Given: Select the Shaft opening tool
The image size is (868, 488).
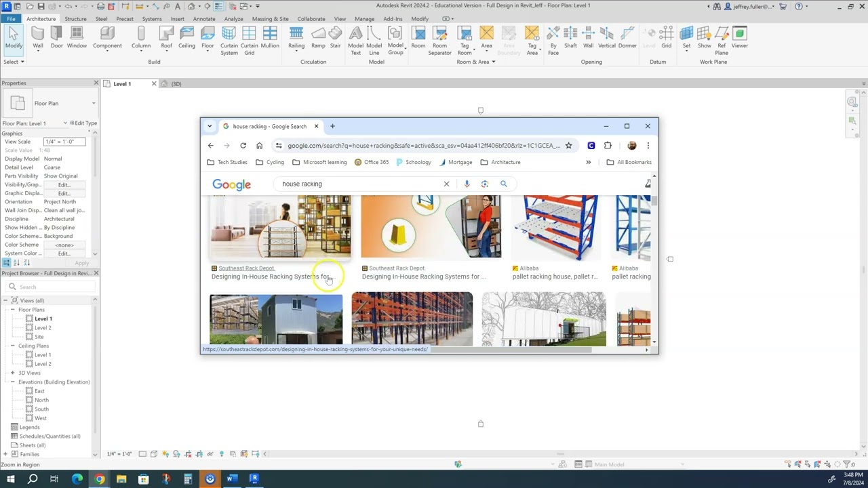Looking at the screenshot, I should coord(570,38).
